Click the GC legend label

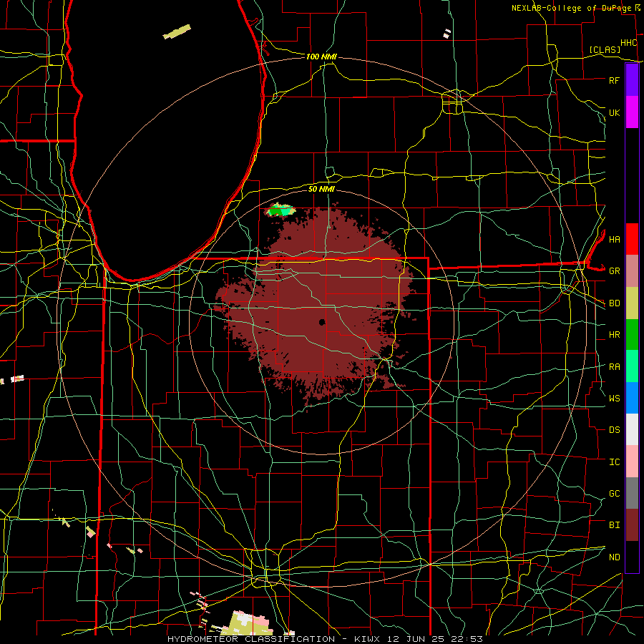click(x=614, y=494)
